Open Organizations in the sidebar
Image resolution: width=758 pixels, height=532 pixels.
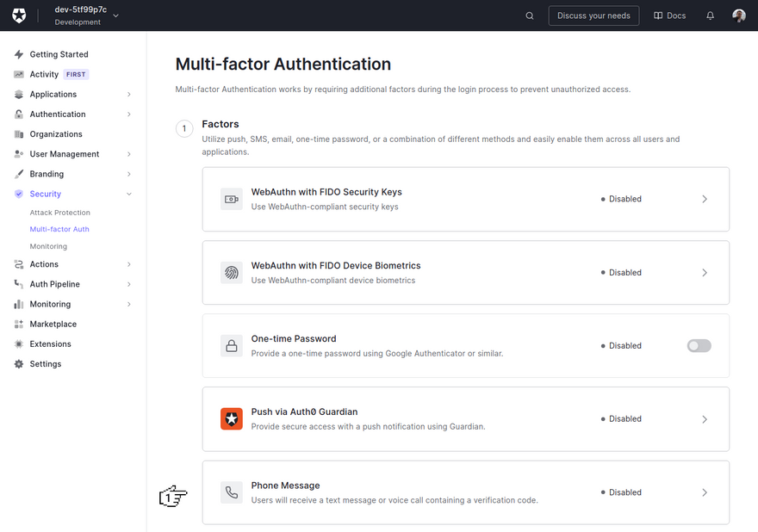pos(56,133)
